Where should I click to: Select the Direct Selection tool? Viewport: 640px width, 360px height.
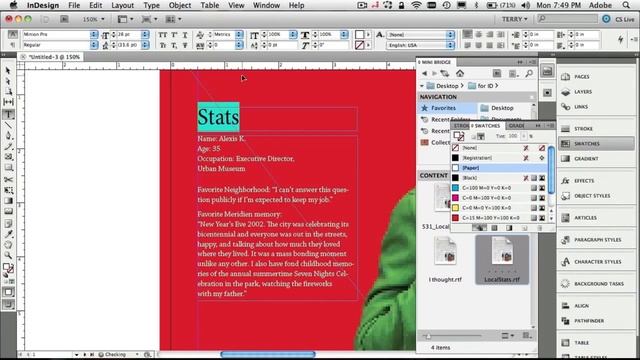click(x=8, y=81)
